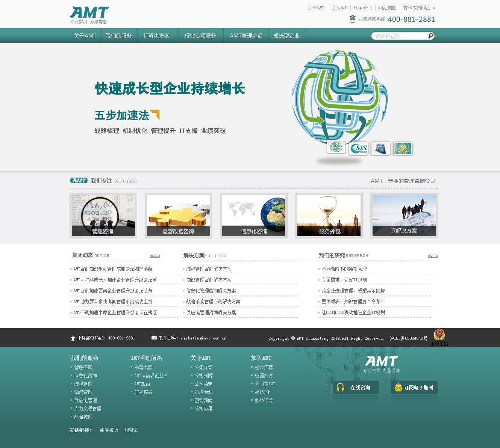This screenshot has width=500, height=448.
Task: Open the IT解决方案 mountain climbers card
Action: [404, 216]
